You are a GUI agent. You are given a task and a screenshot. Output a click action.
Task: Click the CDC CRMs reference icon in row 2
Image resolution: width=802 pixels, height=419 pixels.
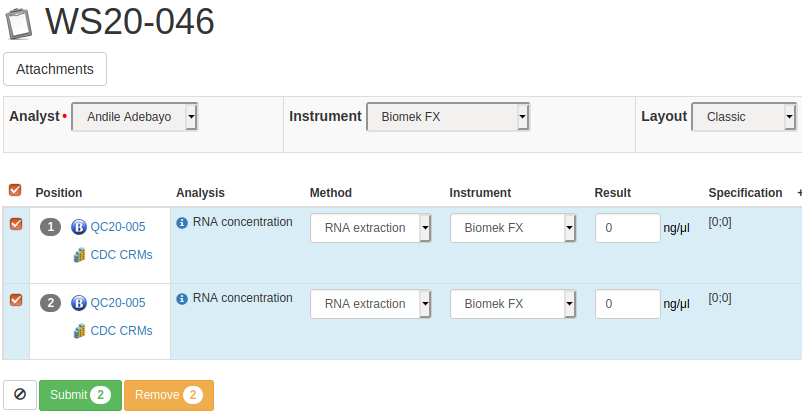(x=80, y=331)
